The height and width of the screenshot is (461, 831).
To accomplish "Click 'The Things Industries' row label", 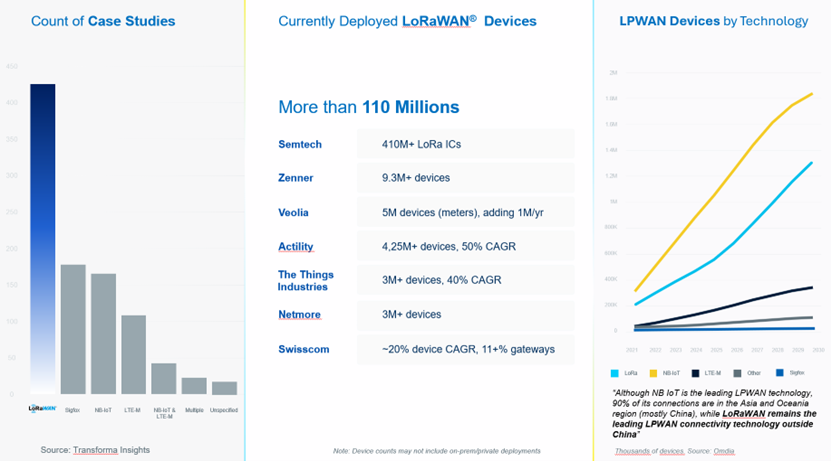I will (306, 280).
